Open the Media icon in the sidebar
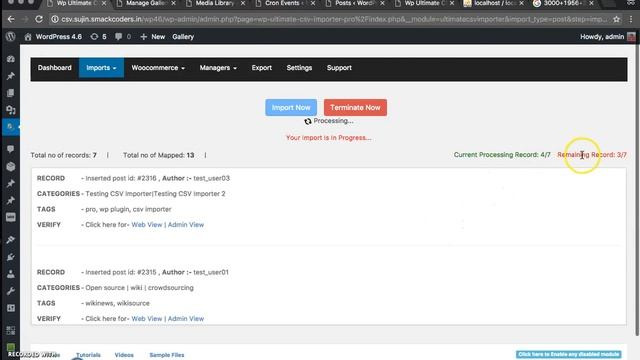The width and height of the screenshot is (640, 360). [x=11, y=110]
